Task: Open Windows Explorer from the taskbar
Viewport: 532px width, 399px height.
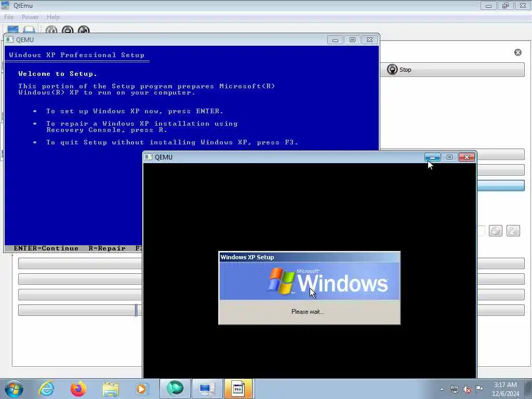Action: pyautogui.click(x=111, y=389)
